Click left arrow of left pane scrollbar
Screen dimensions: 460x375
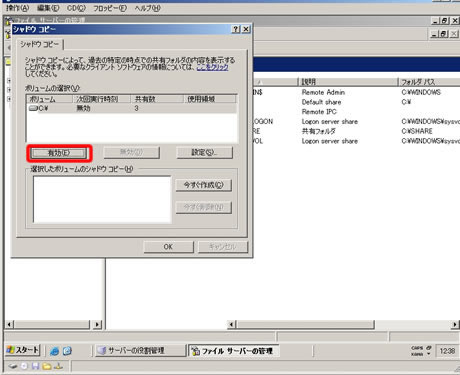(x=10, y=324)
